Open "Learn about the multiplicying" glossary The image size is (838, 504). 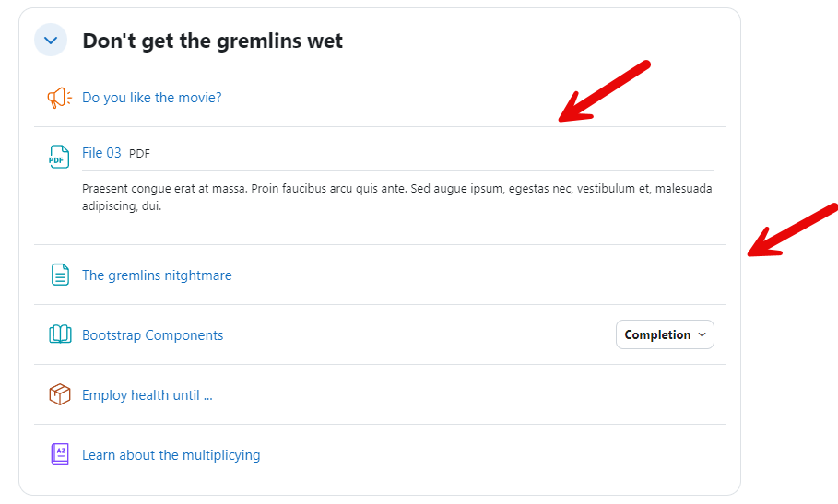point(171,455)
